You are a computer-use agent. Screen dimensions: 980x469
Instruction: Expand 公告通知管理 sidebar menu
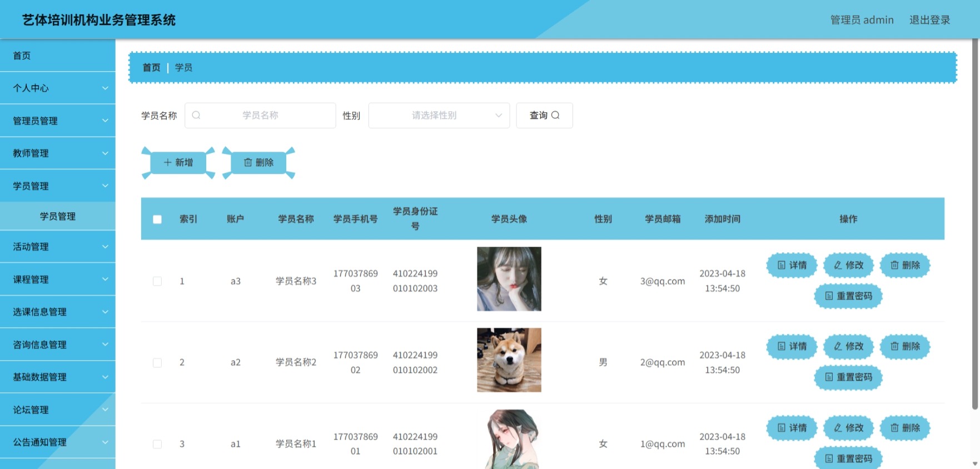[x=58, y=442]
